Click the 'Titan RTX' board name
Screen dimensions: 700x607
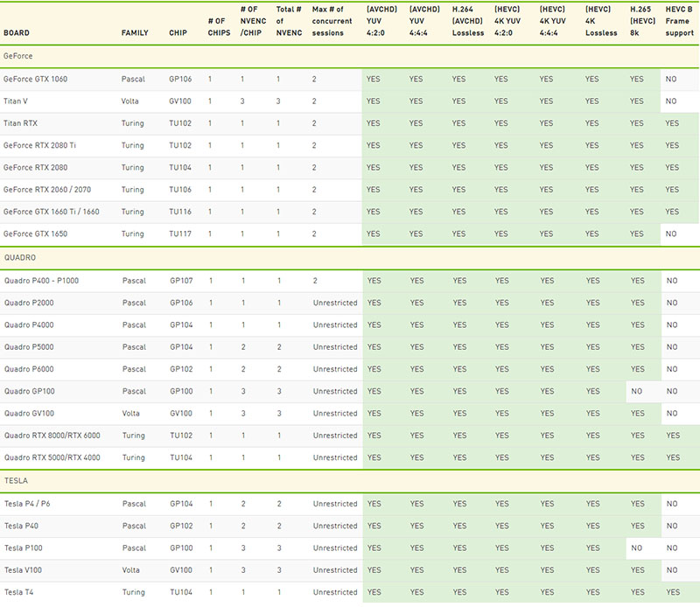[x=20, y=123]
